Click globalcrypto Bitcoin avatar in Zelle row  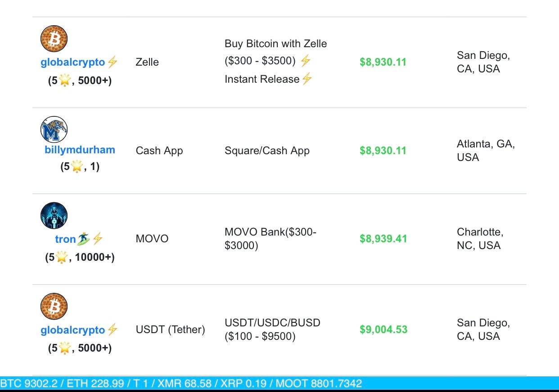pos(54,39)
